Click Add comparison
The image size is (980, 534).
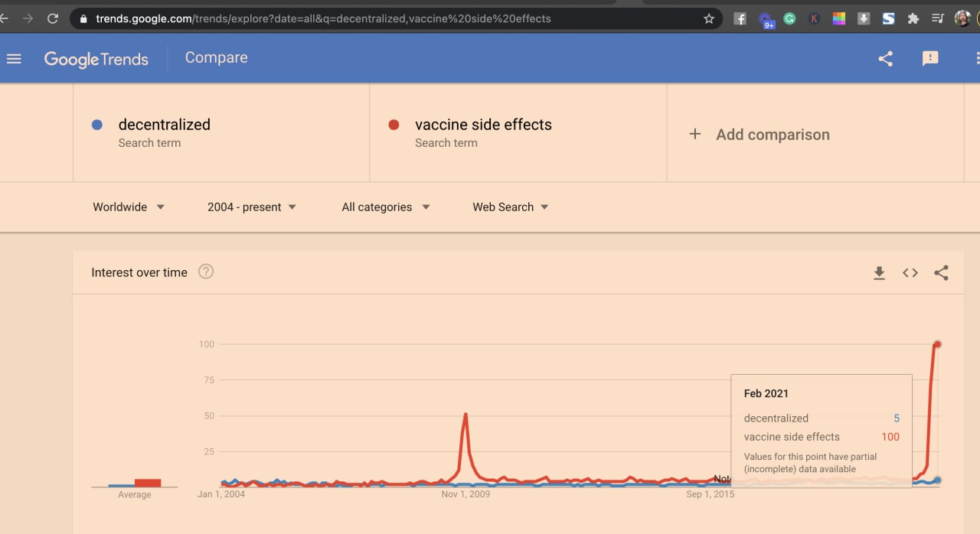point(759,135)
